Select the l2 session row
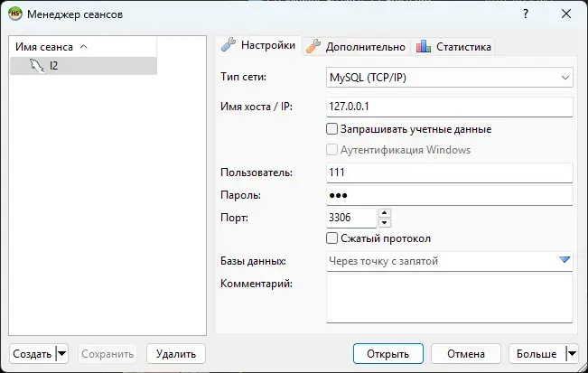This screenshot has height=373, width=588. point(83,66)
